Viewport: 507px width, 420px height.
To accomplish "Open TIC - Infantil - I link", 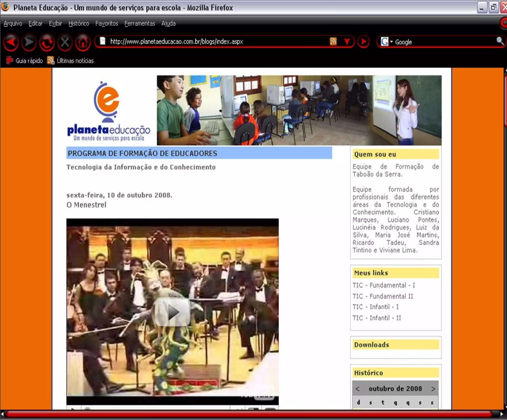I will pyautogui.click(x=375, y=307).
